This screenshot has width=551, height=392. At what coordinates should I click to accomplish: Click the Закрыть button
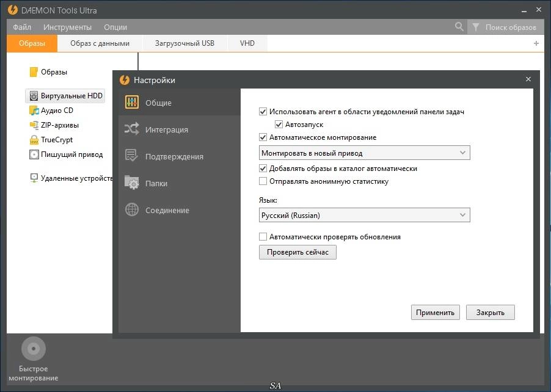490,312
